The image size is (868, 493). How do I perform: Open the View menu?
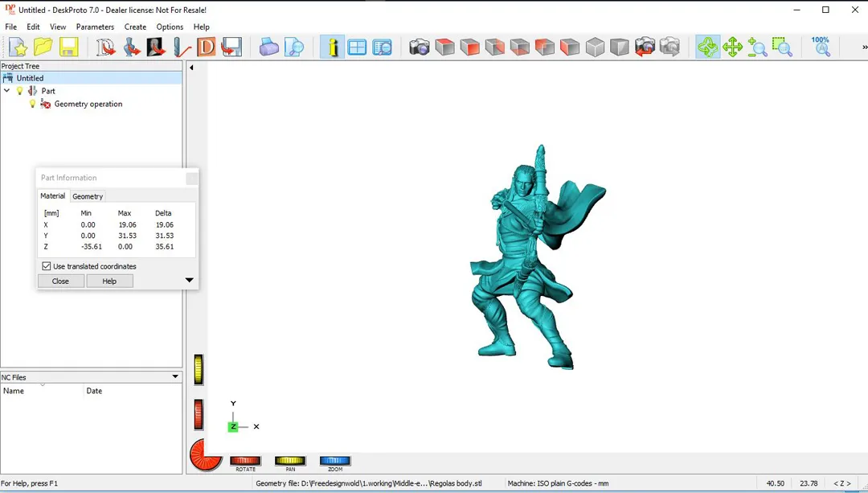point(58,27)
